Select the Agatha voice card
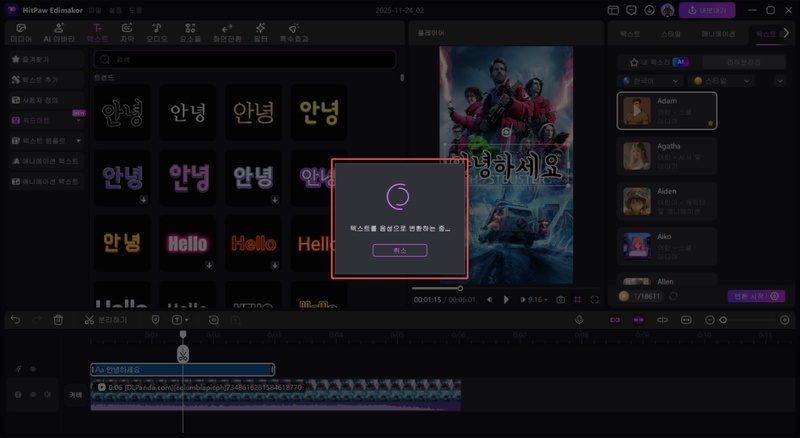Viewport: 800px width, 438px height. point(667,156)
